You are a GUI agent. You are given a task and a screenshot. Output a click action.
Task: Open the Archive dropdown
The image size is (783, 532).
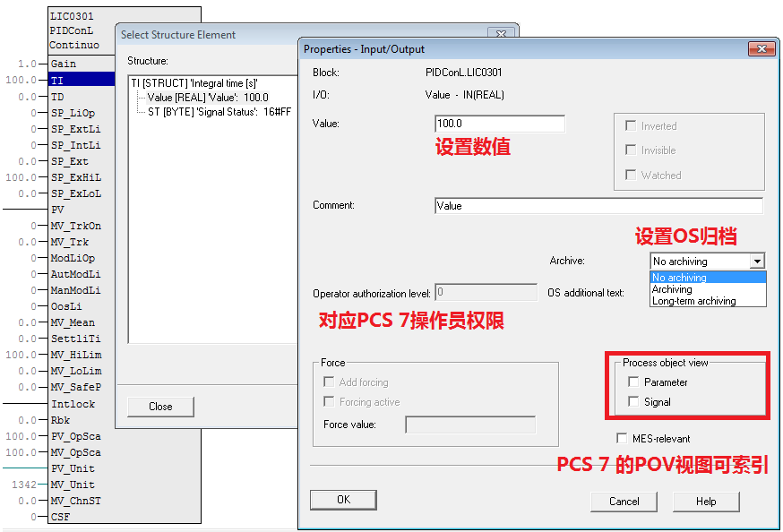tap(757, 261)
